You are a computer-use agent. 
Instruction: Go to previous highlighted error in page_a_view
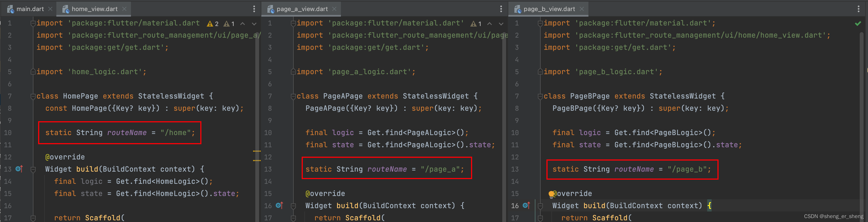tap(490, 24)
